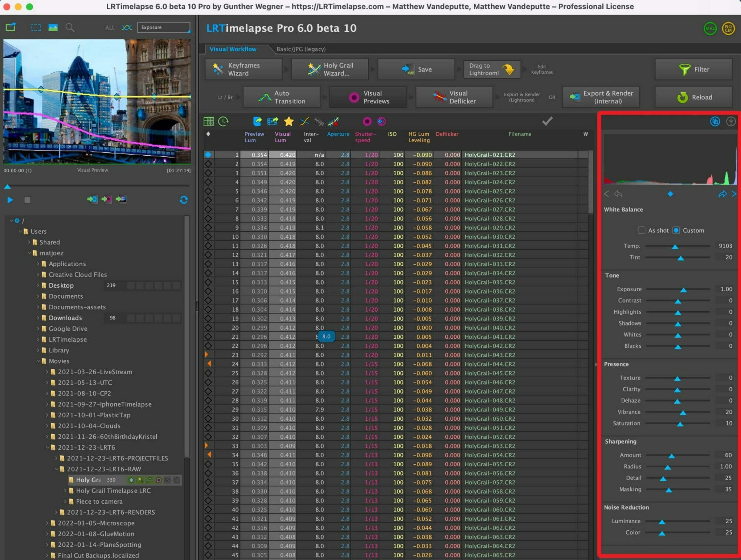The image size is (741, 560).
Task: Click the blue refresh arrows under preview
Action: (x=184, y=200)
